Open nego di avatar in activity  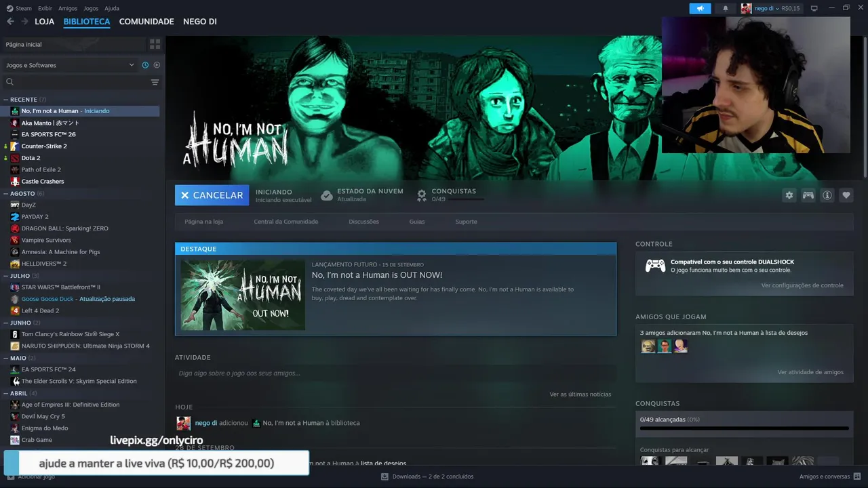point(184,424)
